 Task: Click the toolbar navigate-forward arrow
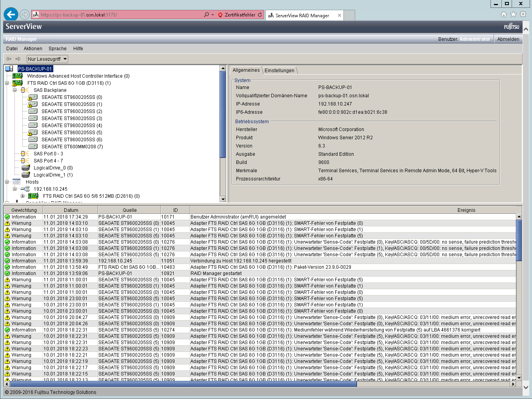click(18, 59)
